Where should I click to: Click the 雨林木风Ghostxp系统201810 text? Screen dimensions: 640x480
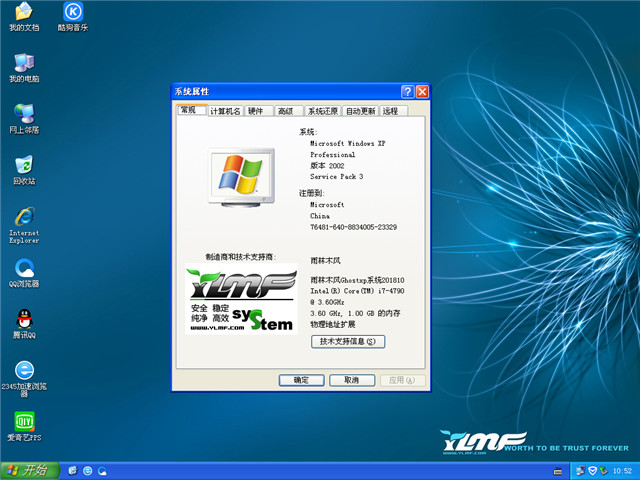pyautogui.click(x=357, y=280)
